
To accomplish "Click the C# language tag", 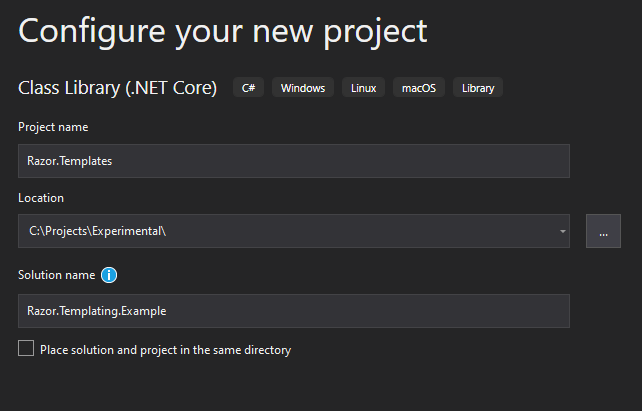I will coord(249,88).
